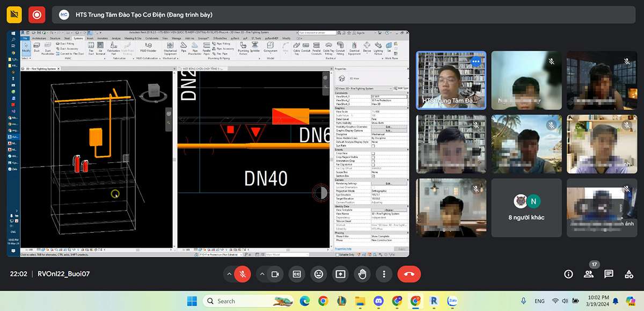
Task: Toggle the Crop Region Visible checkbox
Action: tap(373, 157)
